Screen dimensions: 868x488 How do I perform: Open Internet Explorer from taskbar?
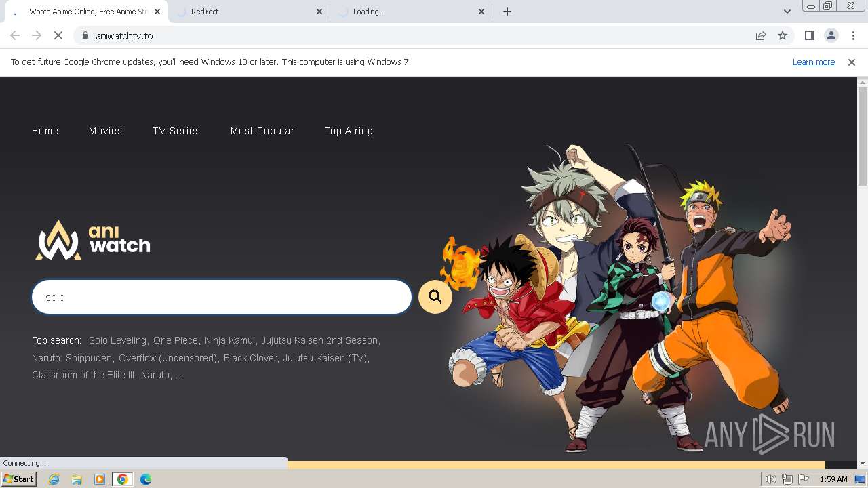click(54, 479)
